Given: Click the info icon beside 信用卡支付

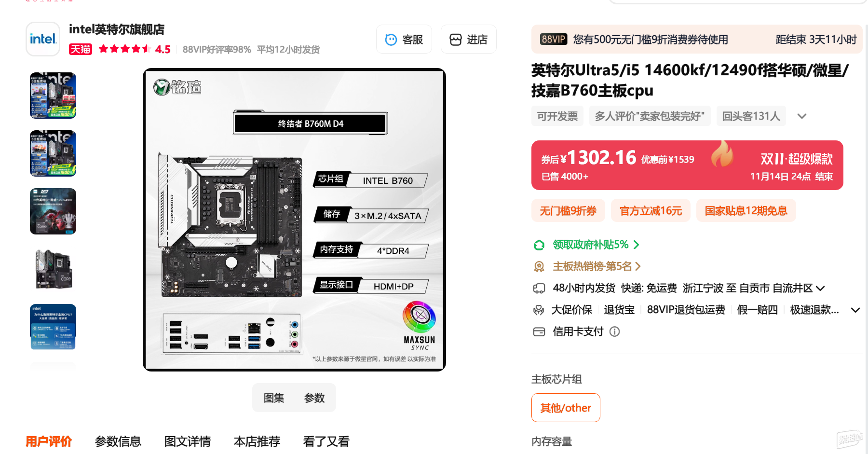Looking at the screenshot, I should point(614,331).
